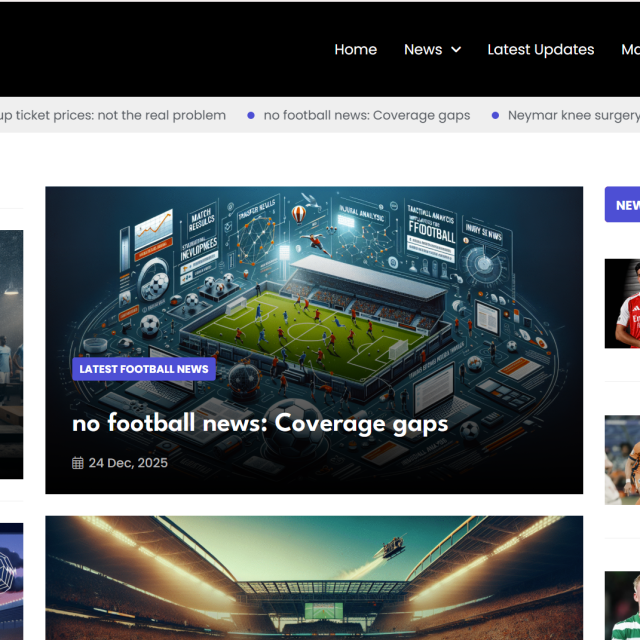The height and width of the screenshot is (640, 640).
Task: Click the calendar icon beside 24 Dec, 2025
Action: 78,463
